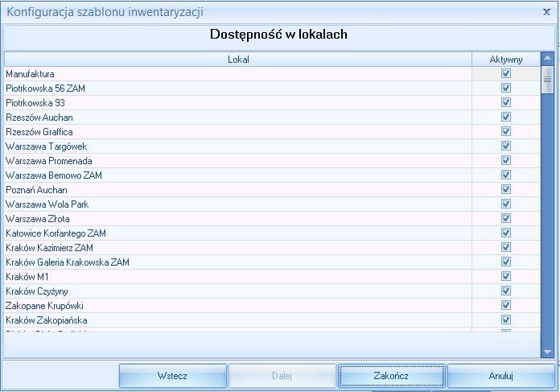Select the Warszawa Bemowo ZAM row

pos(272,175)
